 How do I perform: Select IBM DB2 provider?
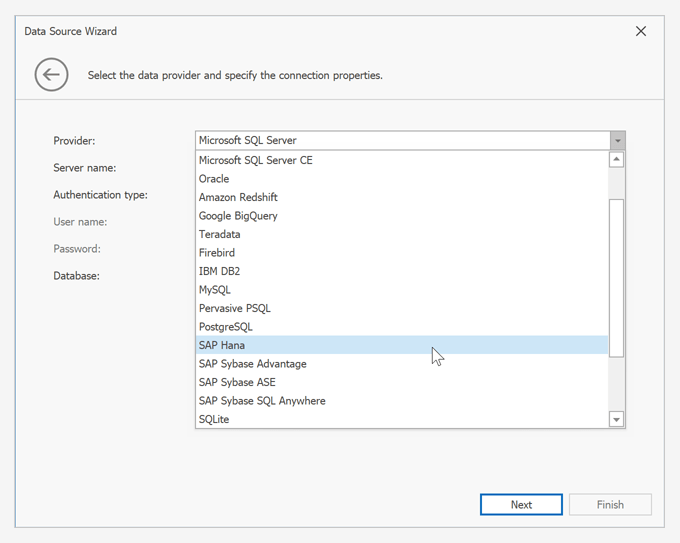219,271
